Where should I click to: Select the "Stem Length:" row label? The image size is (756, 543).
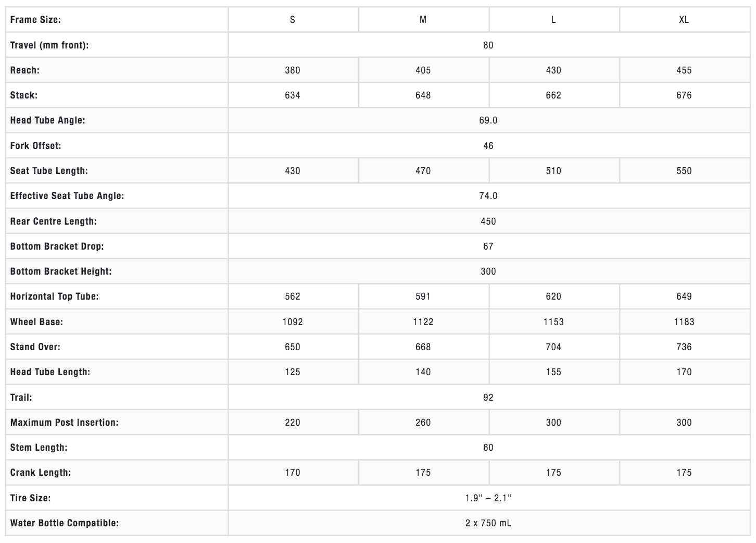[x=39, y=448]
